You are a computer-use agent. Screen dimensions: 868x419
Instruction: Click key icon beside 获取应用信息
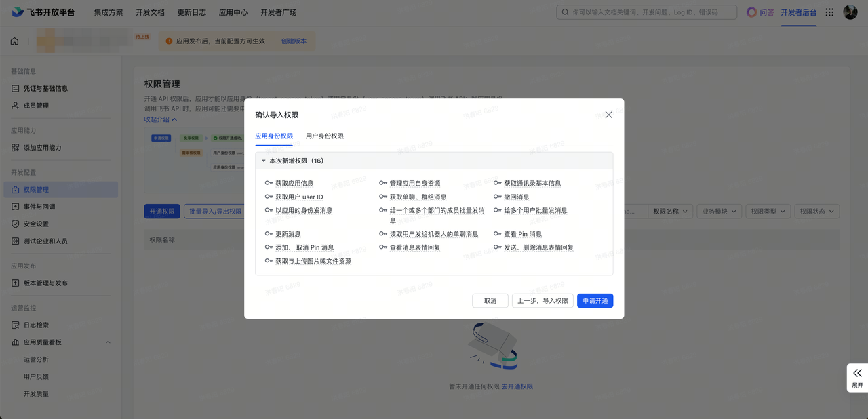[269, 183]
